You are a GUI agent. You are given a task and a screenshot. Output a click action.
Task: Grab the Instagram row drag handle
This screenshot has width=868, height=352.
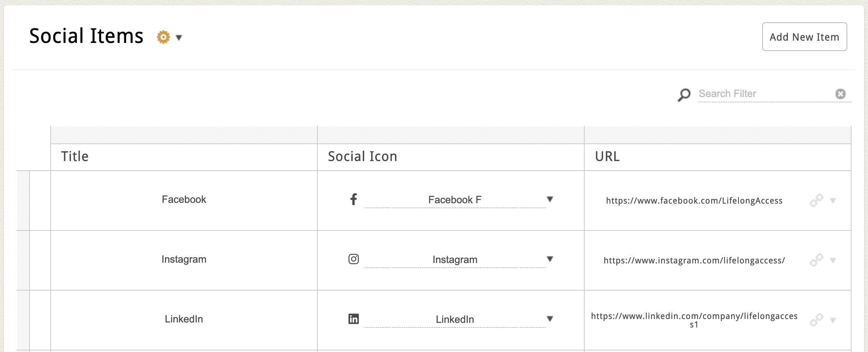[23, 260]
